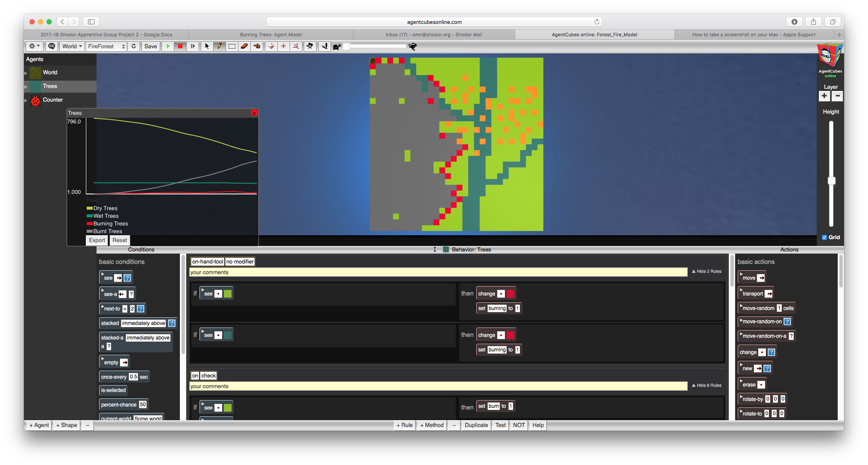
Task: Expand the Trees agent in Agents list
Action: click(26, 87)
